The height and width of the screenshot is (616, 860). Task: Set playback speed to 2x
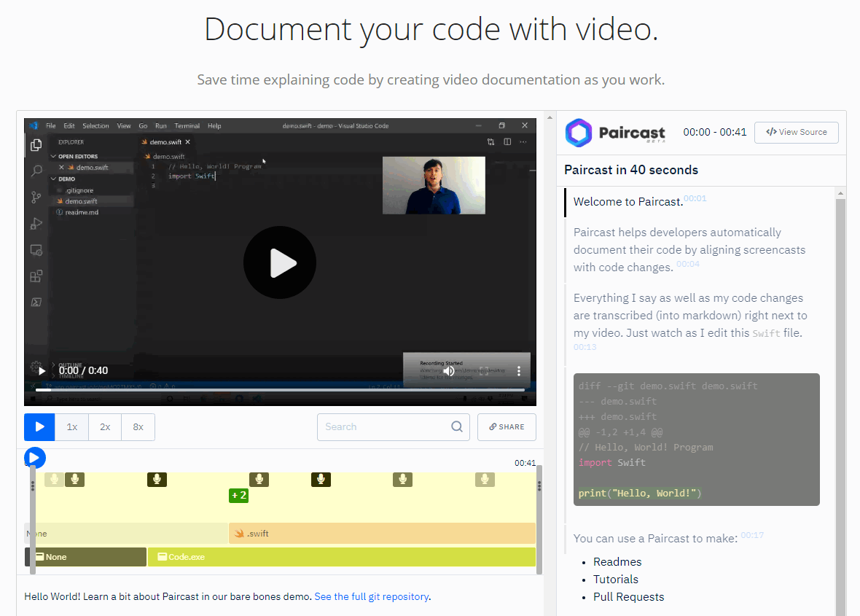click(x=105, y=426)
